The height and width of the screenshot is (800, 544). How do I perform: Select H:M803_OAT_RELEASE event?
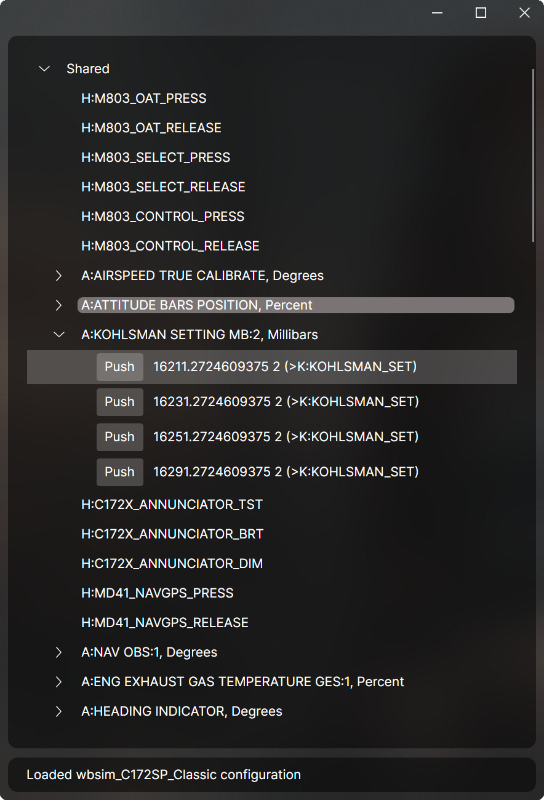click(151, 128)
